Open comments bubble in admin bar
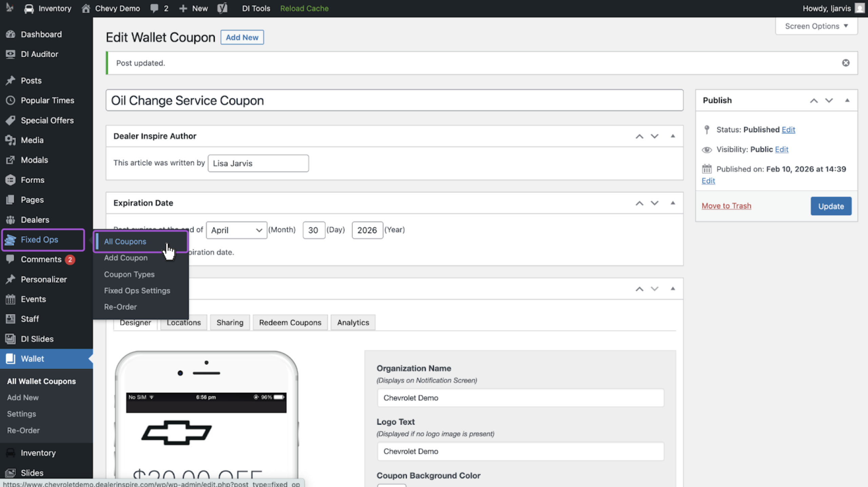This screenshot has height=487, width=868. [154, 8]
